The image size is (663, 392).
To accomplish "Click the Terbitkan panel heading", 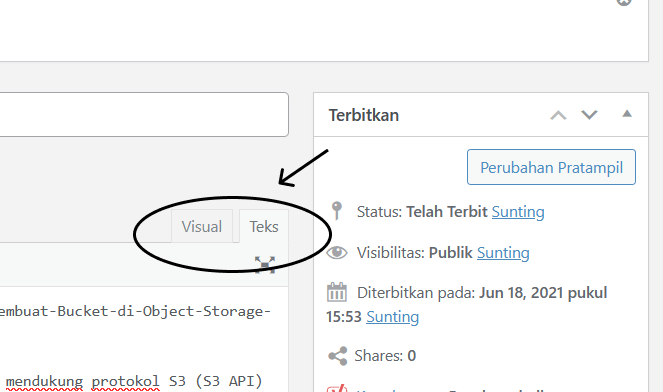I will pyautogui.click(x=364, y=115).
